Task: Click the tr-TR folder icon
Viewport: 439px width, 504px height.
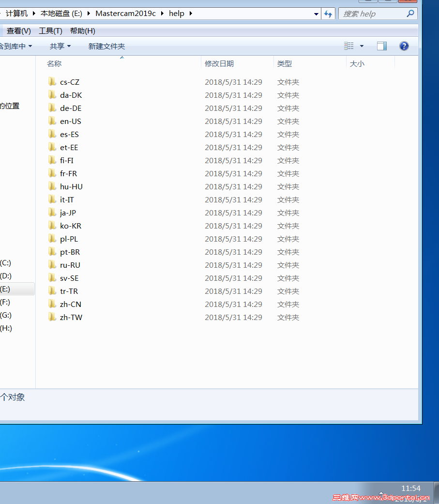Action: coord(52,291)
